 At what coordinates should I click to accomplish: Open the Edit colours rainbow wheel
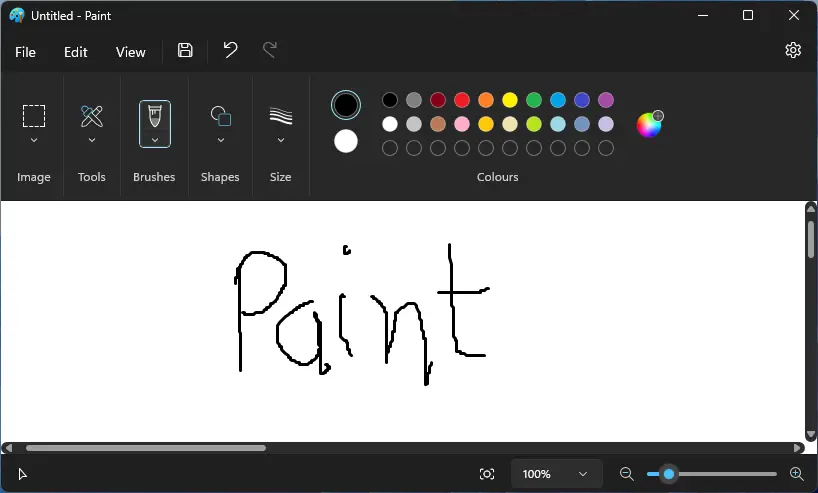pos(649,124)
